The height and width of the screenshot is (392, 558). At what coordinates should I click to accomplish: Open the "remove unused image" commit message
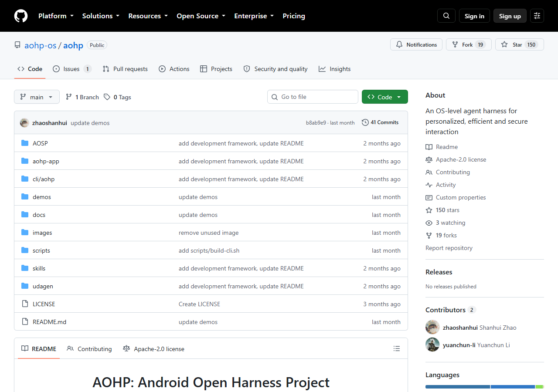click(x=209, y=233)
